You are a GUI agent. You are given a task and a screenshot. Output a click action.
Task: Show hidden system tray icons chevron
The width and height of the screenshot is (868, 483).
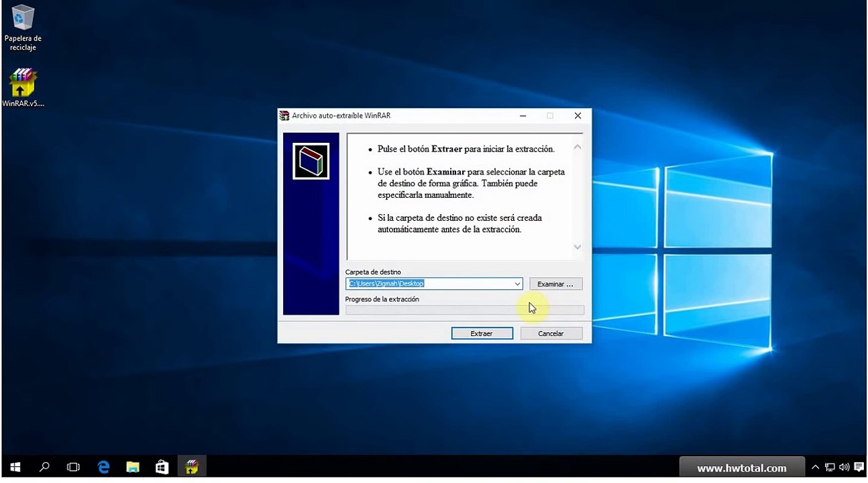pyautogui.click(x=816, y=468)
